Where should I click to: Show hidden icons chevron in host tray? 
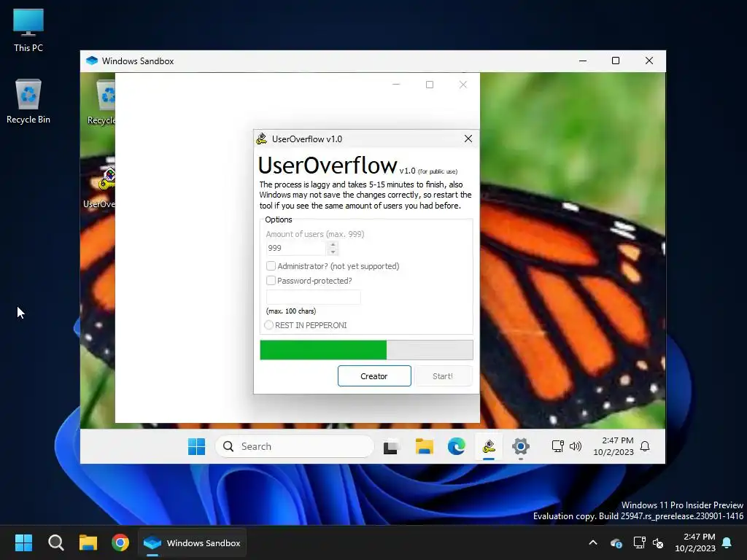[593, 542]
